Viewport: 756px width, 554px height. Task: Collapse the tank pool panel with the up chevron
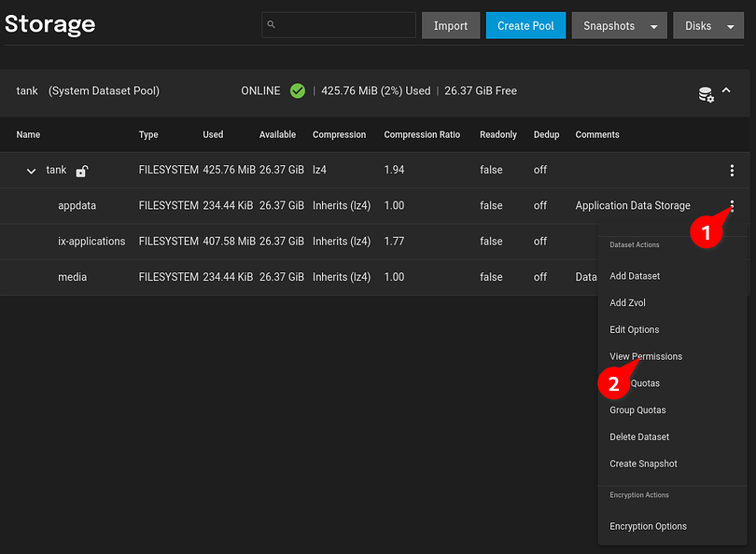click(x=727, y=91)
